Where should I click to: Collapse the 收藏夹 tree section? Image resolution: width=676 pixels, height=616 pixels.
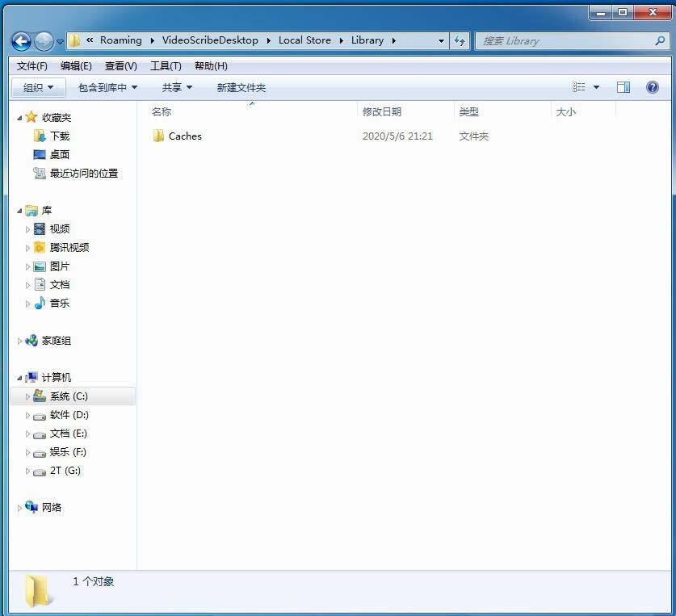[19, 118]
